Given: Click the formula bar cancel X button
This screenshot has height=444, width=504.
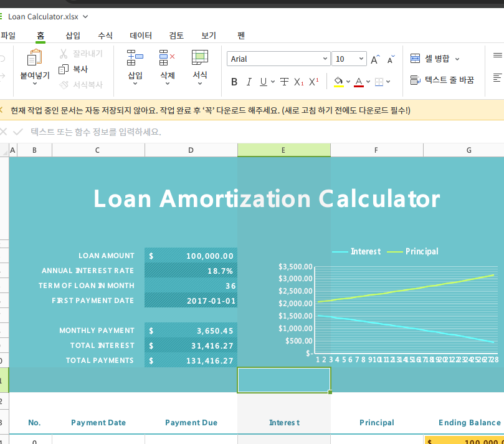Looking at the screenshot, I should click(x=5, y=132).
